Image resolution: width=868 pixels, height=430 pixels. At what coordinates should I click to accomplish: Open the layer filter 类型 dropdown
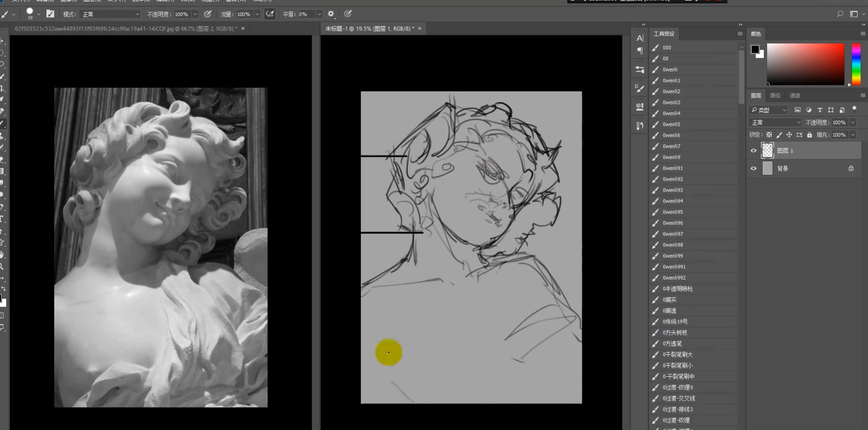point(768,110)
